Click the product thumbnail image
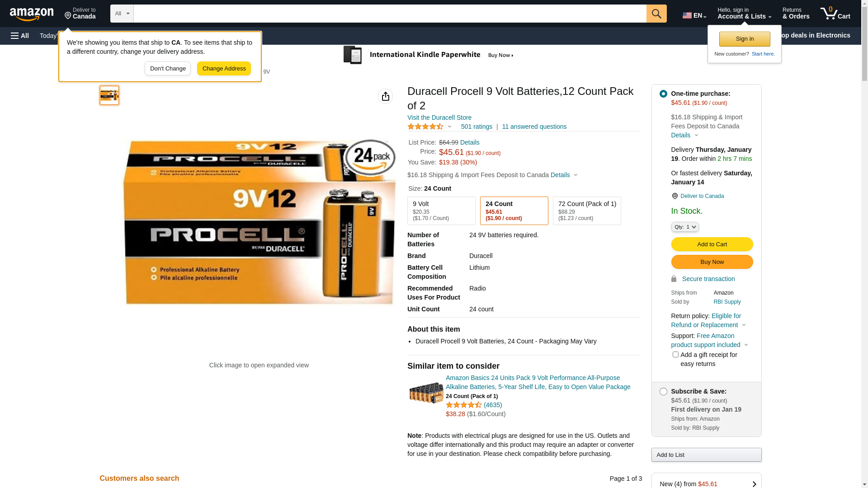868x488 pixels. click(109, 95)
